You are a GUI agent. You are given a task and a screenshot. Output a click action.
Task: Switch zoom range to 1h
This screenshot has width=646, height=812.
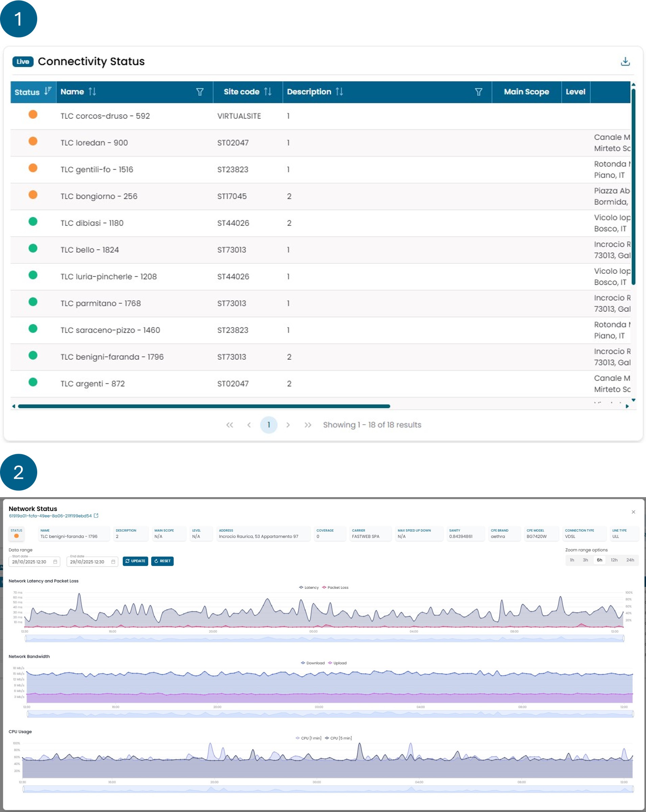[572, 560]
